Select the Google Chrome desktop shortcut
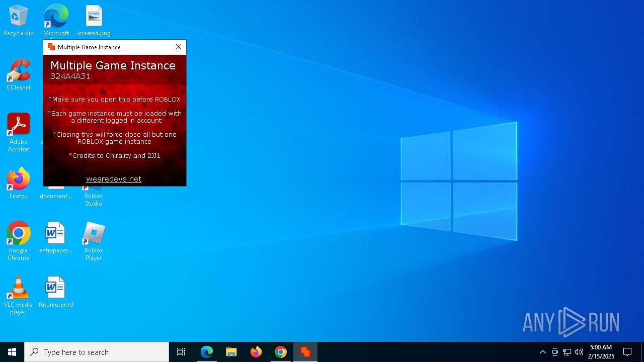644x362 pixels. [19, 241]
